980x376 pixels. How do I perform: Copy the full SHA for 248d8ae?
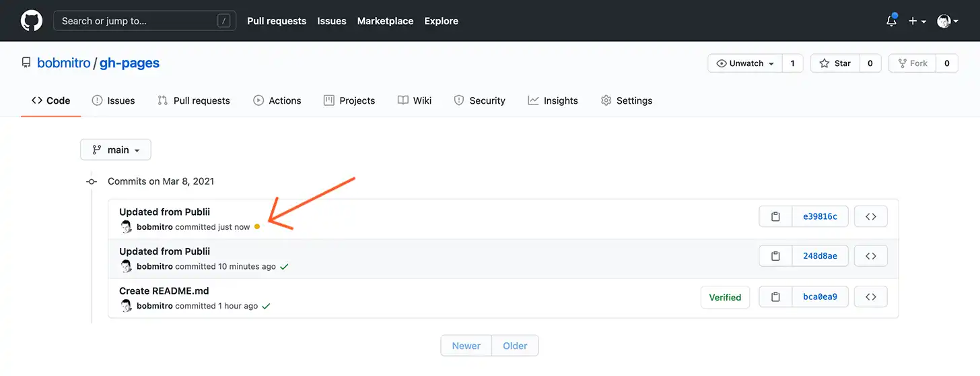[x=775, y=256]
